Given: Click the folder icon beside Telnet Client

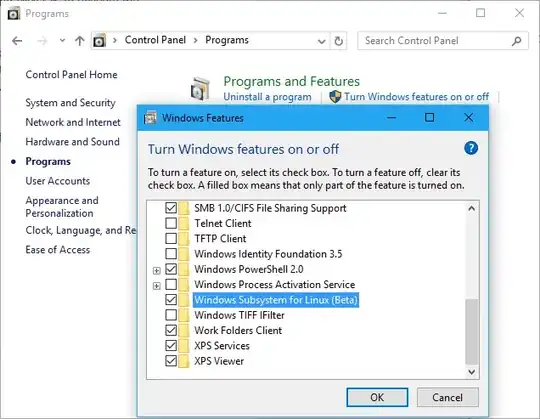Looking at the screenshot, I should point(184,223).
